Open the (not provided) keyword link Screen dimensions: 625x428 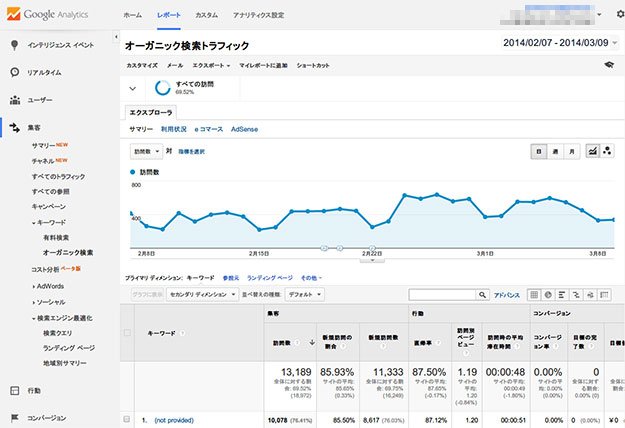pyautogui.click(x=174, y=420)
